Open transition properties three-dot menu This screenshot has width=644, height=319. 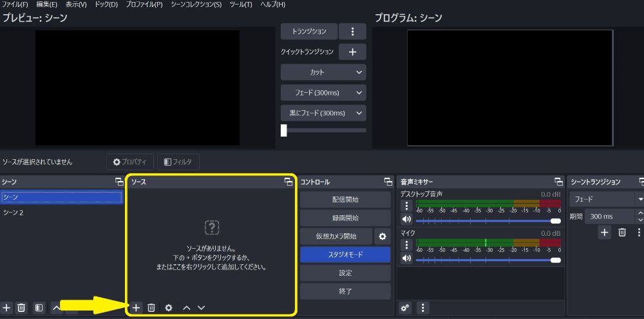point(639,232)
